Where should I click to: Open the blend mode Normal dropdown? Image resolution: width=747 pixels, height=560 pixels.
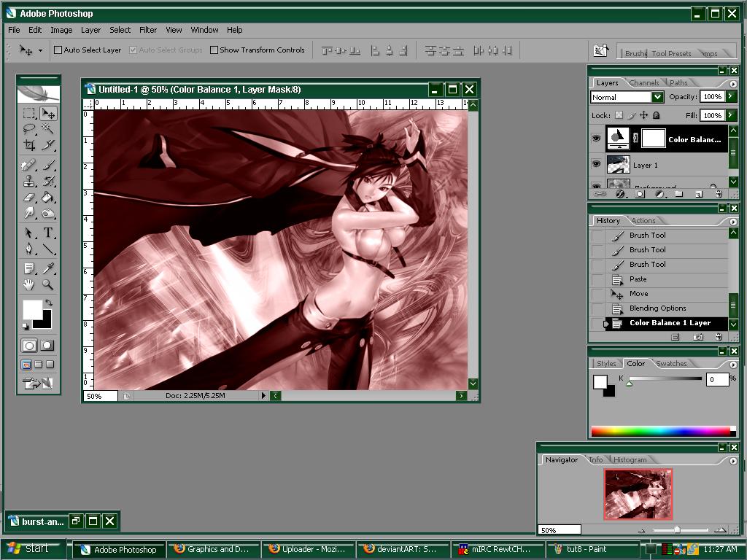pos(657,97)
